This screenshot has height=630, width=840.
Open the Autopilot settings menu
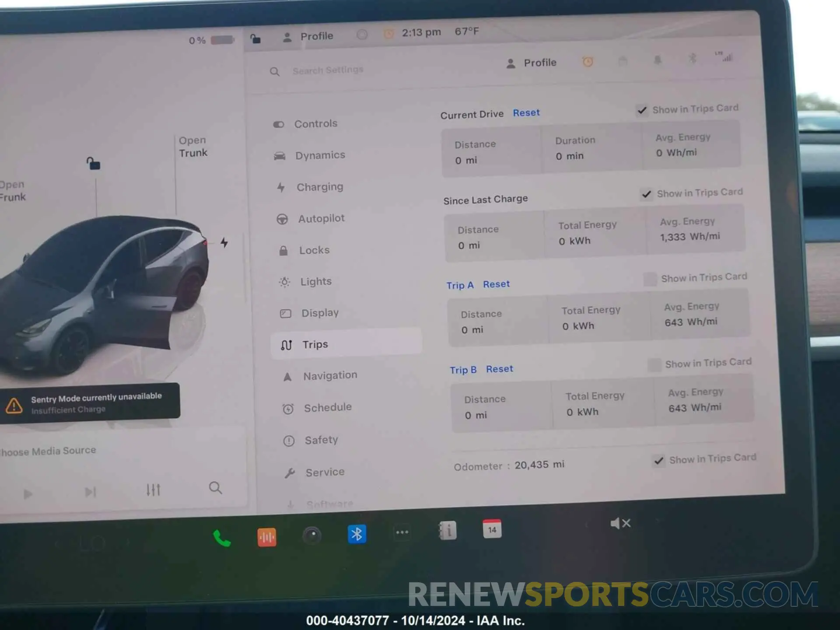click(x=311, y=218)
